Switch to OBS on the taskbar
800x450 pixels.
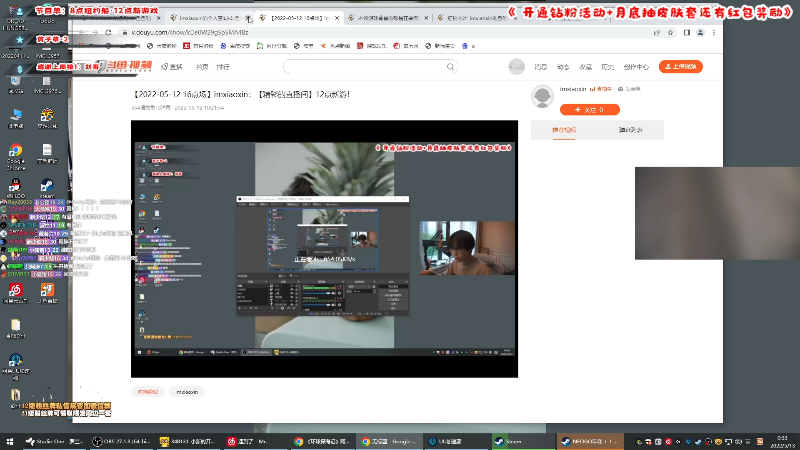[121, 441]
